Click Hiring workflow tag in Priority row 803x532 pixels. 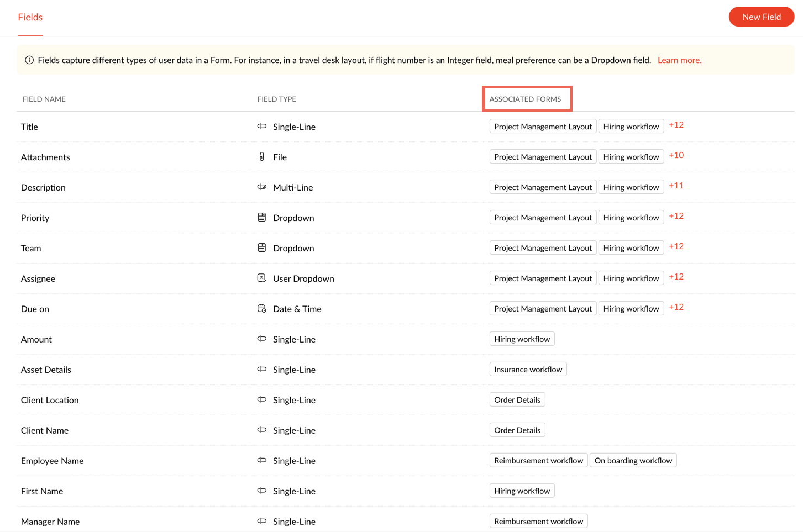pyautogui.click(x=631, y=218)
